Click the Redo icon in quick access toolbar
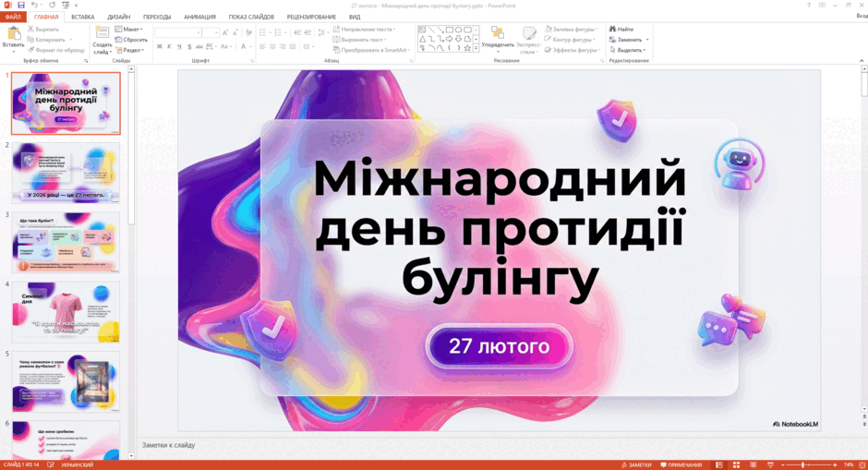The height and width of the screenshot is (470, 868). coord(52,5)
